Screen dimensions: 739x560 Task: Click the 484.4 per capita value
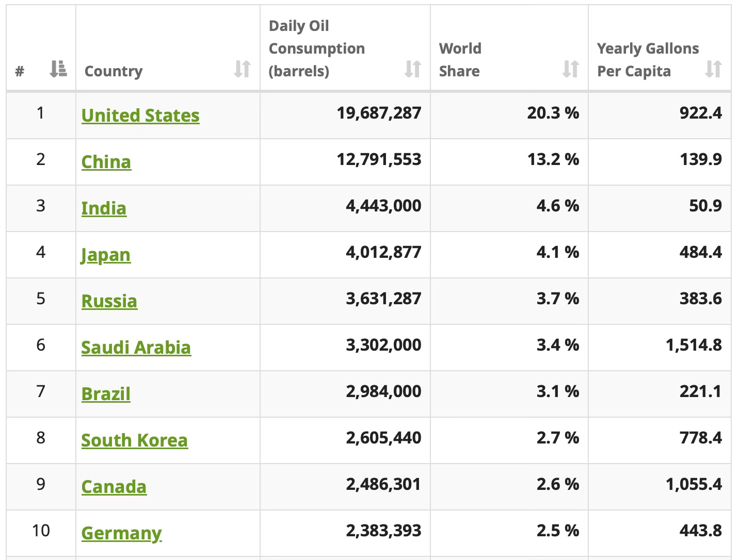tap(701, 252)
